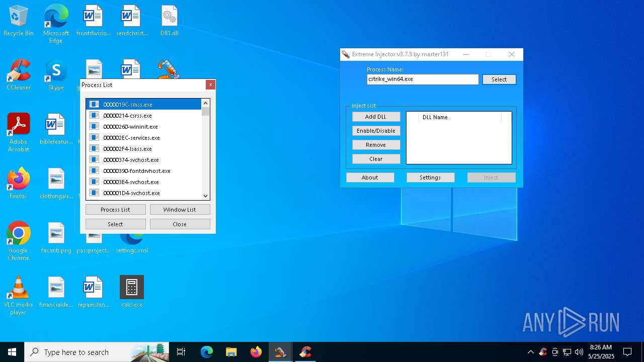Select the repairislan... Word document icon

click(x=94, y=292)
